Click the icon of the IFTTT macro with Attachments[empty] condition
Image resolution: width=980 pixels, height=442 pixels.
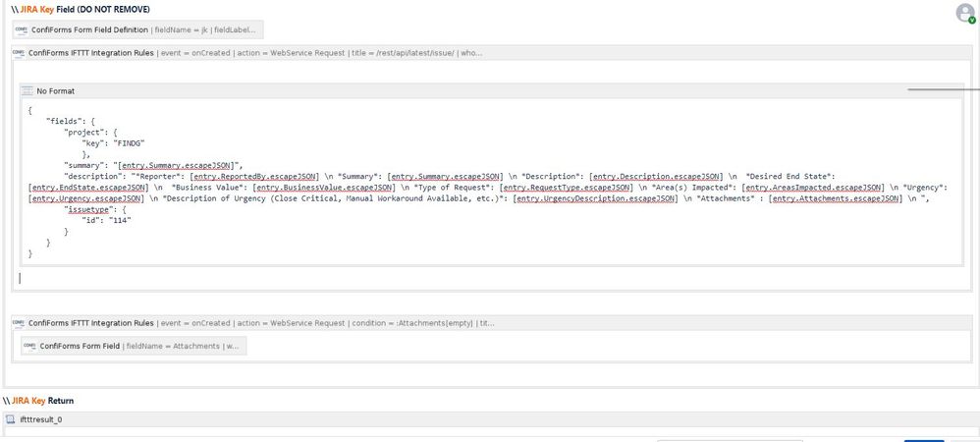click(18, 323)
